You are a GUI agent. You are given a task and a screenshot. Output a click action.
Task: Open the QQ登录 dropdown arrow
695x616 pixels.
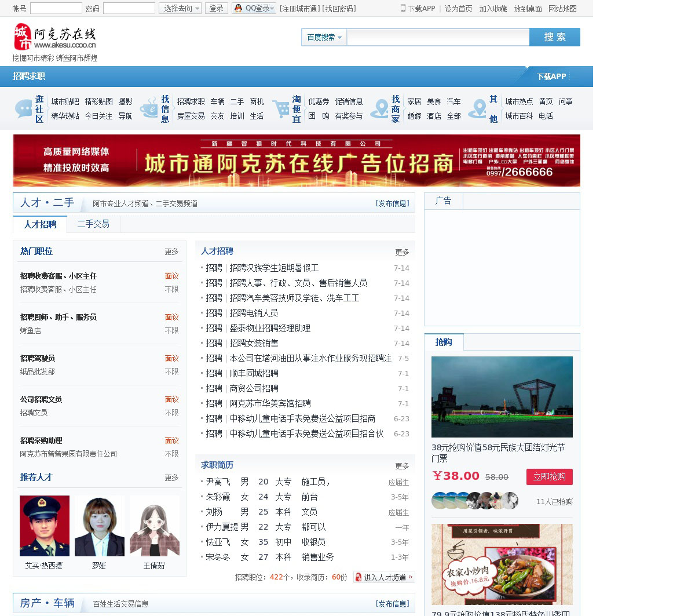[x=273, y=8]
